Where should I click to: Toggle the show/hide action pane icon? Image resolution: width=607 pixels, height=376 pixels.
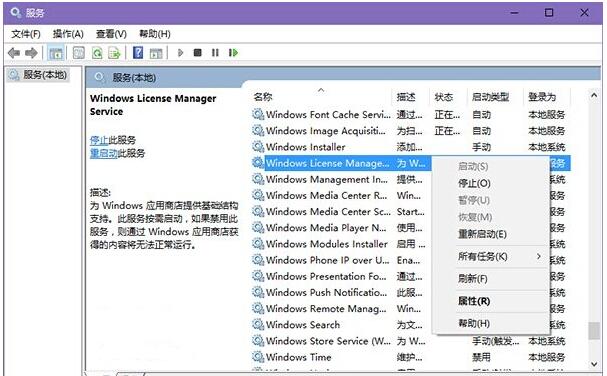click(156, 53)
